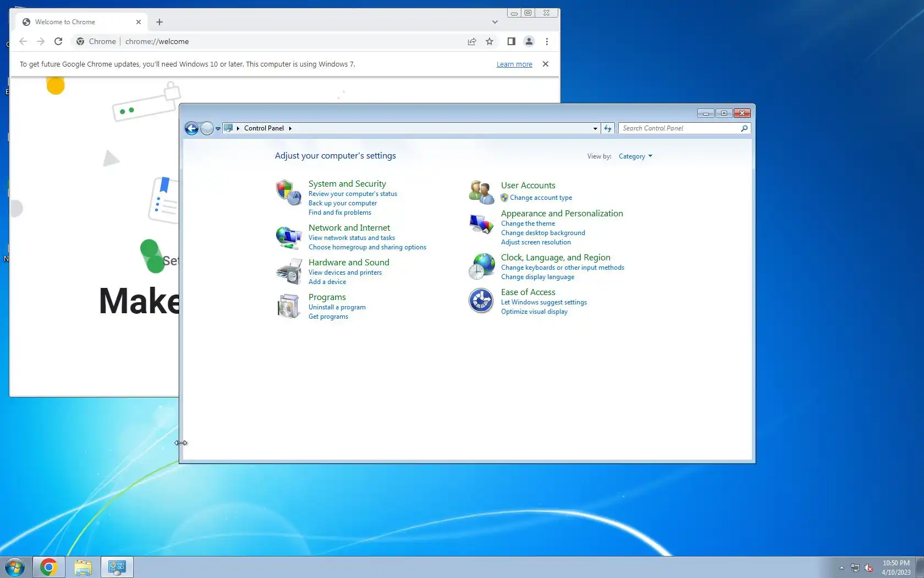Viewport: 924px width, 578px height.
Task: Reload the Chrome page
Action: 58,41
